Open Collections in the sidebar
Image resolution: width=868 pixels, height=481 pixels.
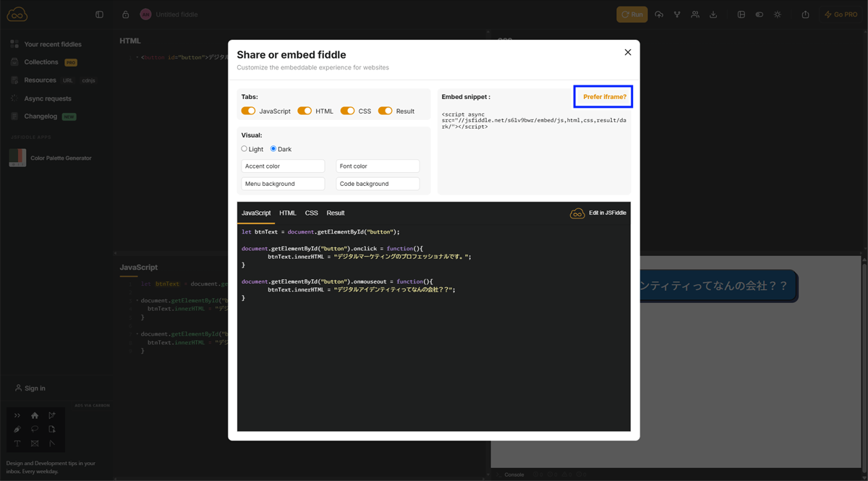(41, 62)
